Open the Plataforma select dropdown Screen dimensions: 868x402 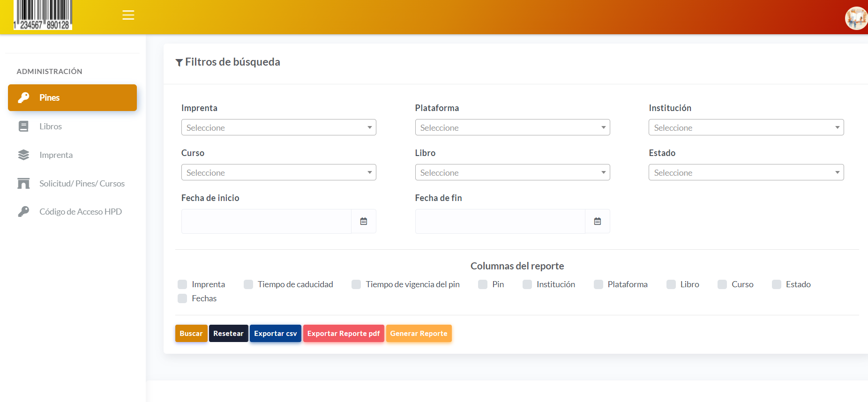coord(512,127)
